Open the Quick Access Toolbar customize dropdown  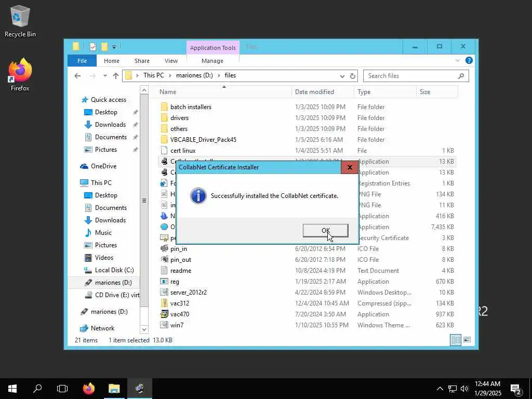pos(114,47)
